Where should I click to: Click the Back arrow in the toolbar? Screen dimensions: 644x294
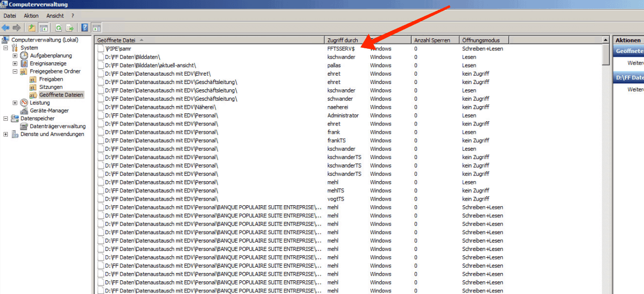(5, 28)
